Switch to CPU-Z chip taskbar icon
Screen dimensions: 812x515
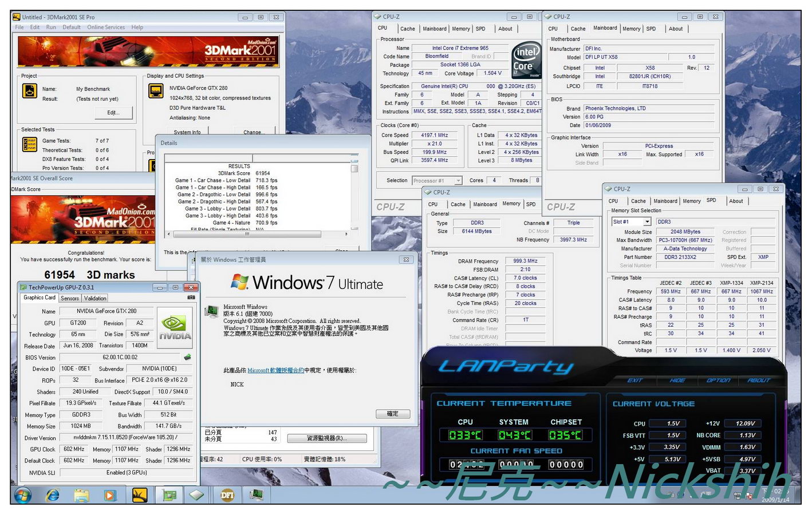(x=198, y=495)
